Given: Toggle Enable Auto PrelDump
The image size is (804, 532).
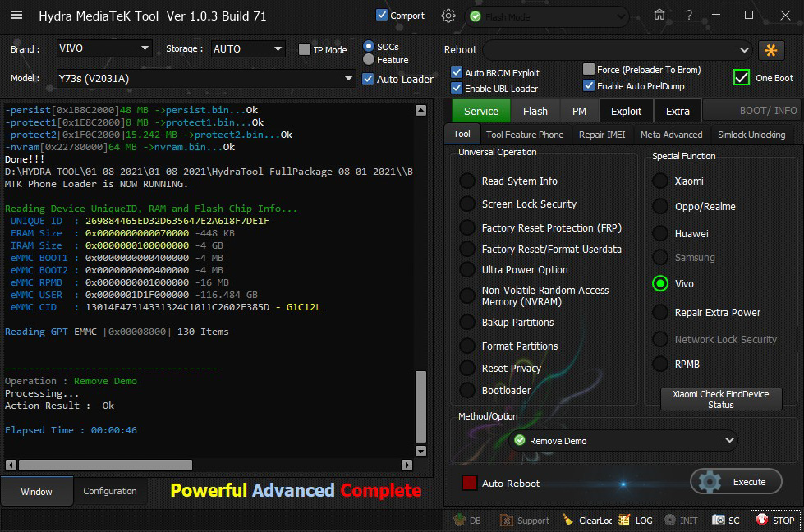Looking at the screenshot, I should 589,85.
